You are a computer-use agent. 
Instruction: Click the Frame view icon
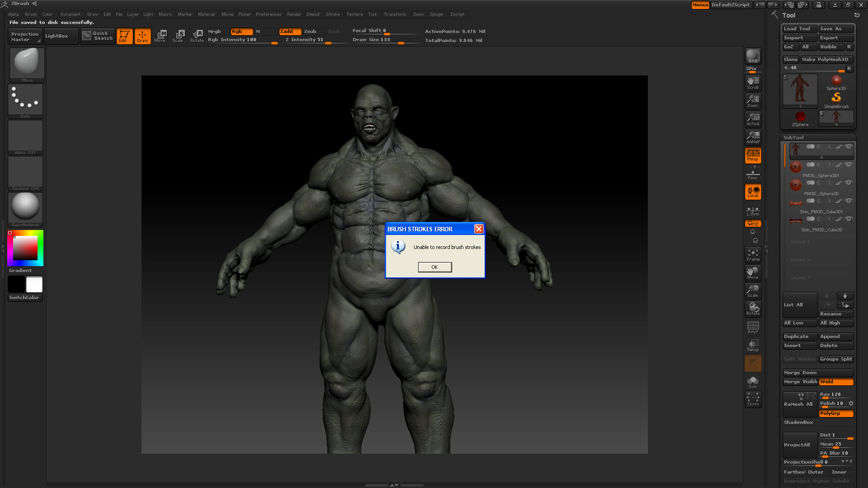[x=753, y=255]
